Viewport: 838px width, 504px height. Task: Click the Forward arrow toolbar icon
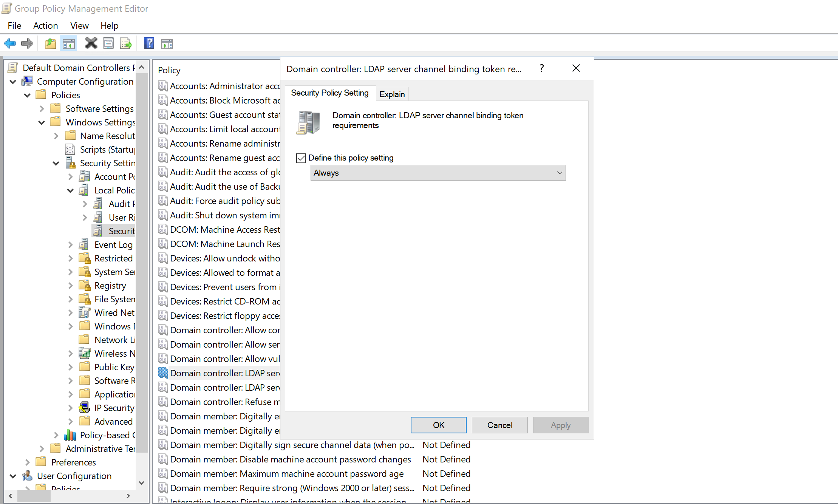pos(27,44)
